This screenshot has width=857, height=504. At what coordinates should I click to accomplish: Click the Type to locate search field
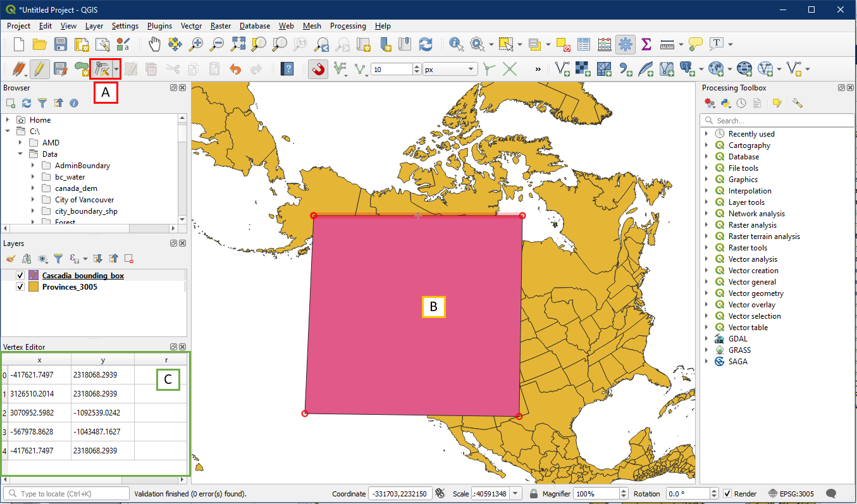66,494
